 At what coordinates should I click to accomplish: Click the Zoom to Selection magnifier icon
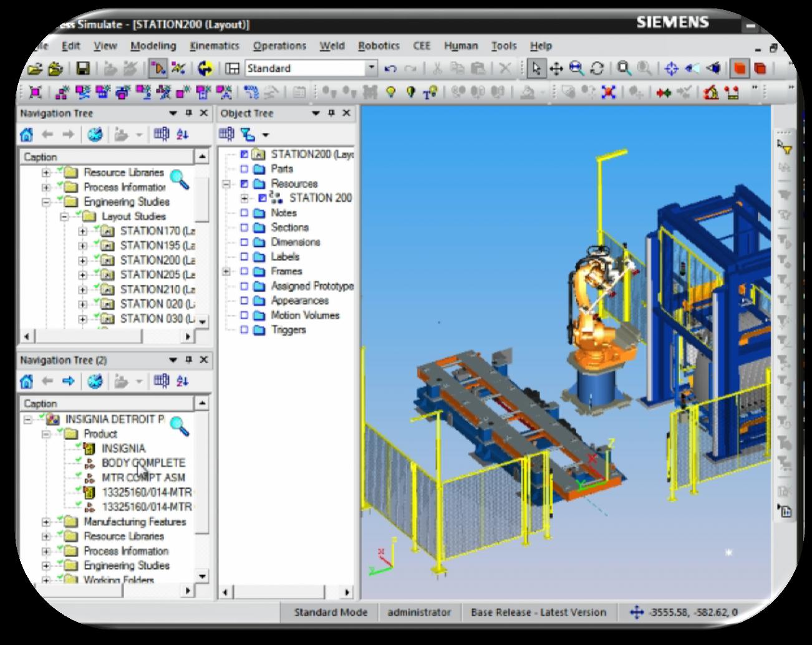pos(624,69)
